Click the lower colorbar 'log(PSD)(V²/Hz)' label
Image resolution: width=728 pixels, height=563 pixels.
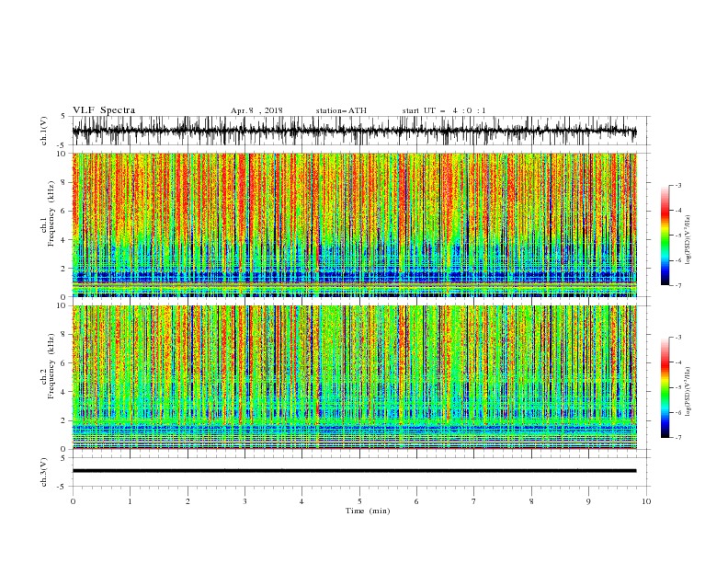pyautogui.click(x=688, y=391)
